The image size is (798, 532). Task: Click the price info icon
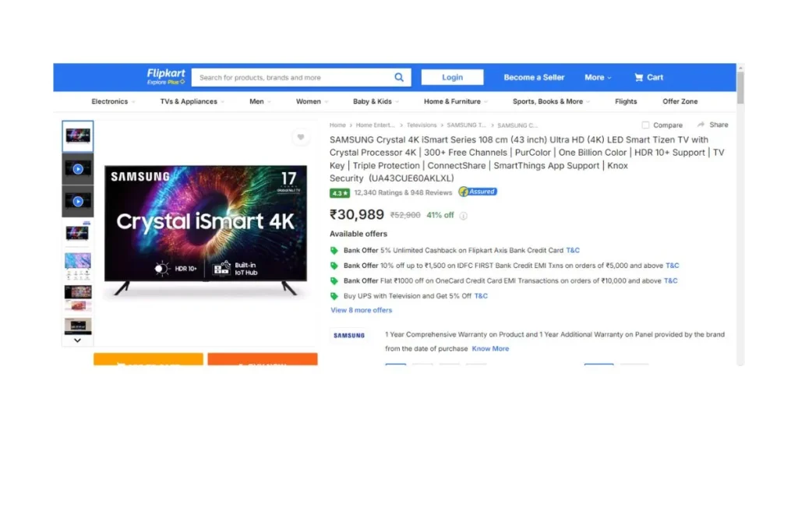(463, 216)
